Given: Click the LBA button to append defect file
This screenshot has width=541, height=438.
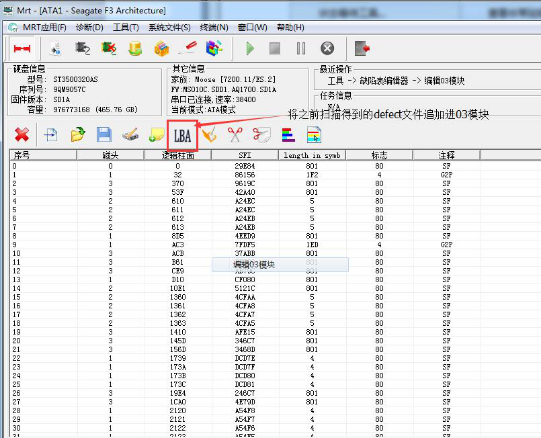Looking at the screenshot, I should (183, 136).
